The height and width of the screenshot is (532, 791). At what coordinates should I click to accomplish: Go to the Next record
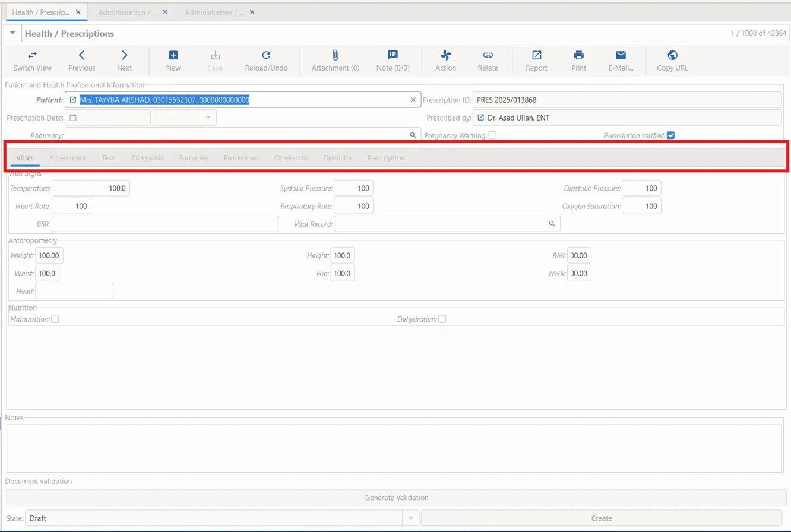click(124, 56)
